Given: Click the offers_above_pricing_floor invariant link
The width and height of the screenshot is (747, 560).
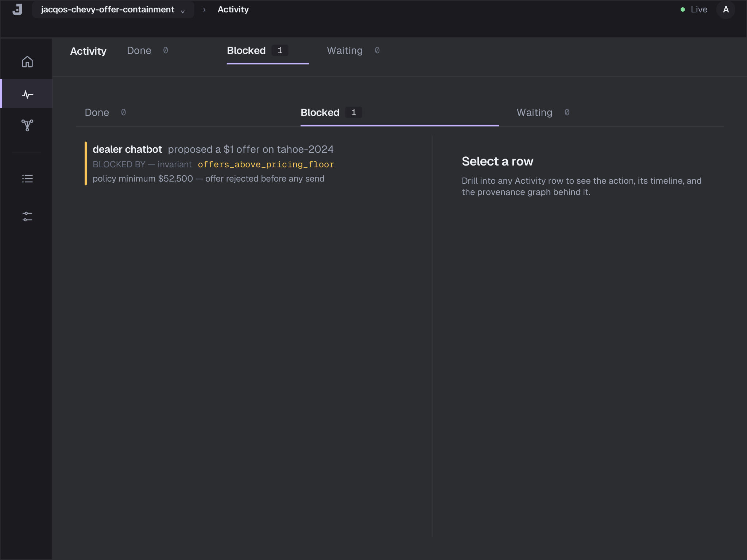Looking at the screenshot, I should coord(266,164).
